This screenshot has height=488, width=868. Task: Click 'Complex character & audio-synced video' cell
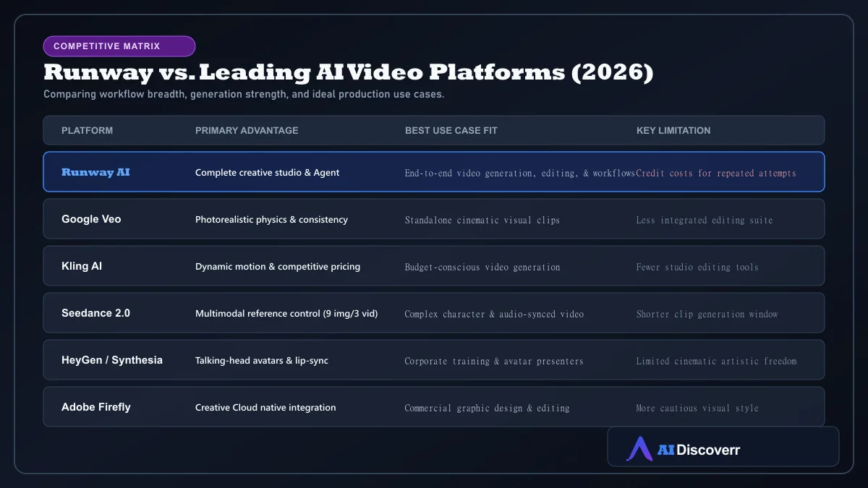(x=494, y=314)
